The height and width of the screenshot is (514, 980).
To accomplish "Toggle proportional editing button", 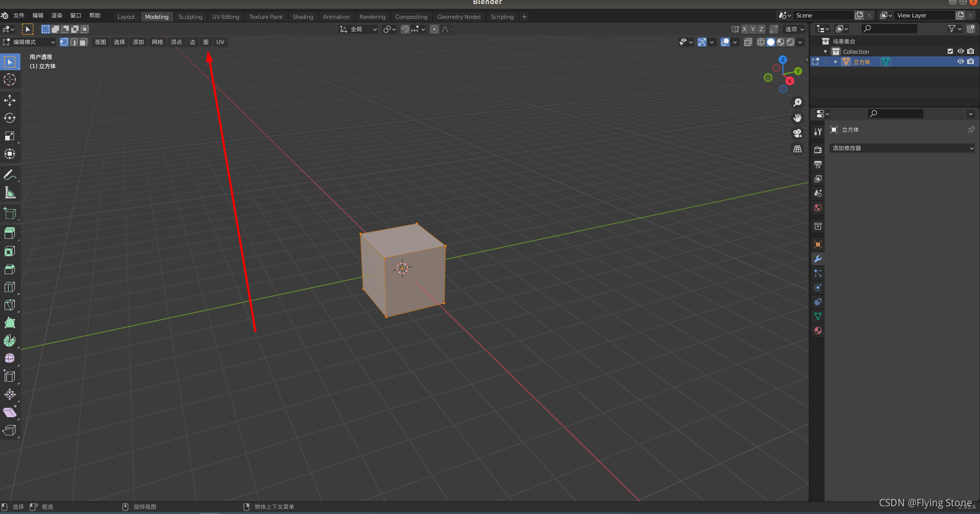I will tap(434, 29).
